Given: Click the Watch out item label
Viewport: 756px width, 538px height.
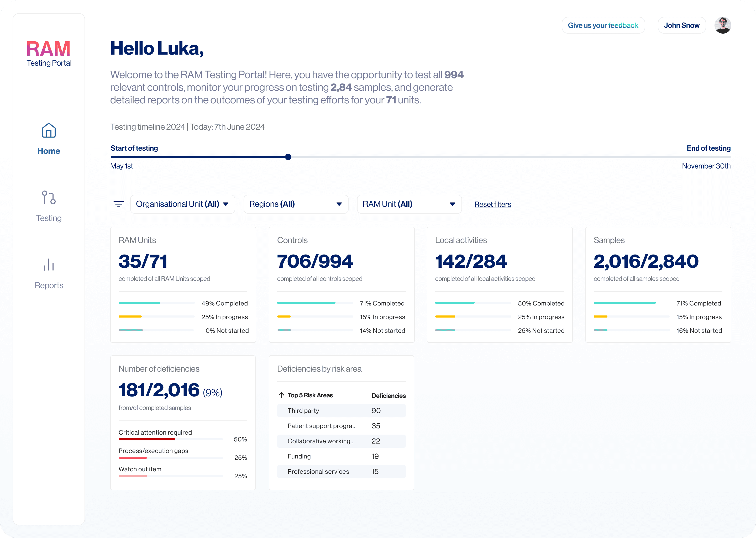Looking at the screenshot, I should 140,469.
